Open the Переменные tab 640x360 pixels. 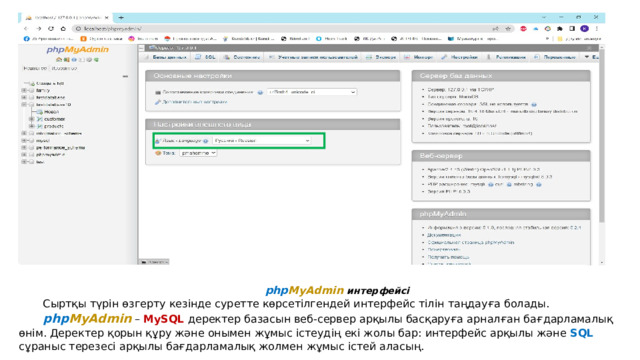(x=555, y=57)
